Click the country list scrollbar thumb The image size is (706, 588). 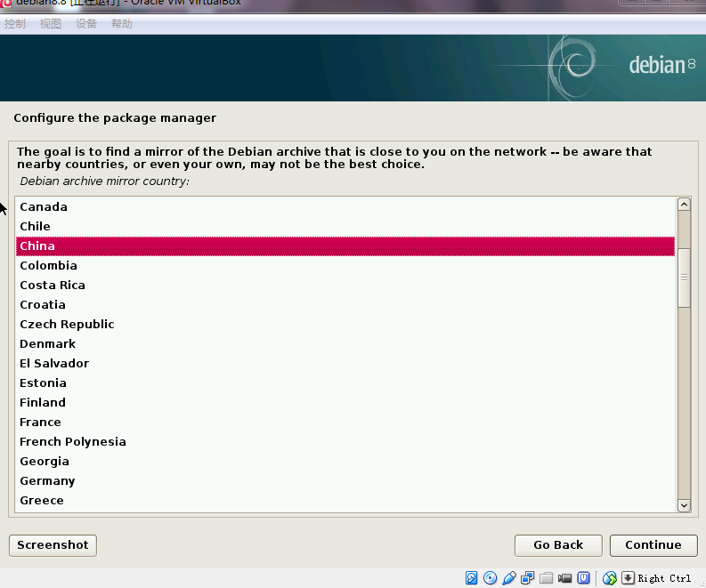coord(684,277)
